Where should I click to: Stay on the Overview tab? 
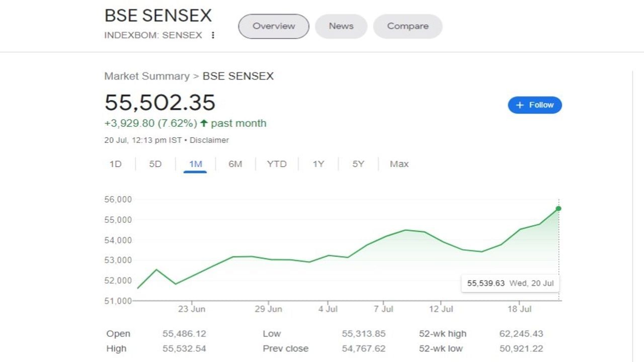click(273, 26)
